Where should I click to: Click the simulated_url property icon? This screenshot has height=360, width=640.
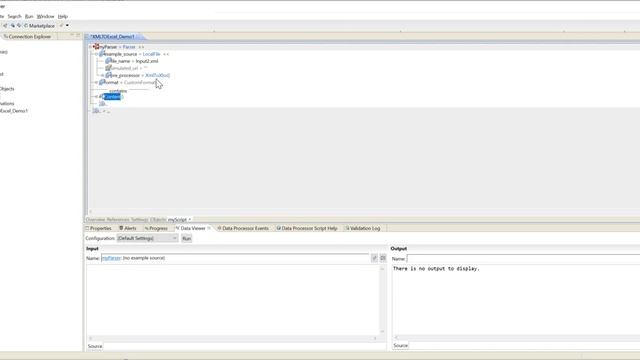click(108, 68)
